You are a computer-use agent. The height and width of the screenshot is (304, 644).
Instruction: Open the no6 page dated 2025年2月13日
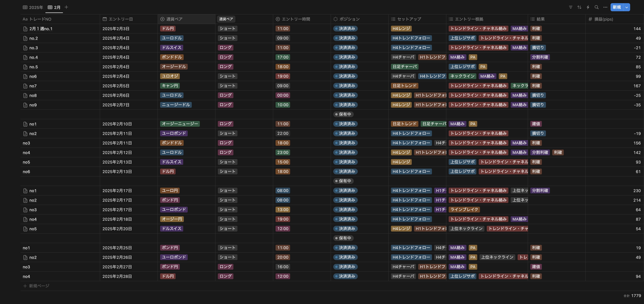pos(26,171)
